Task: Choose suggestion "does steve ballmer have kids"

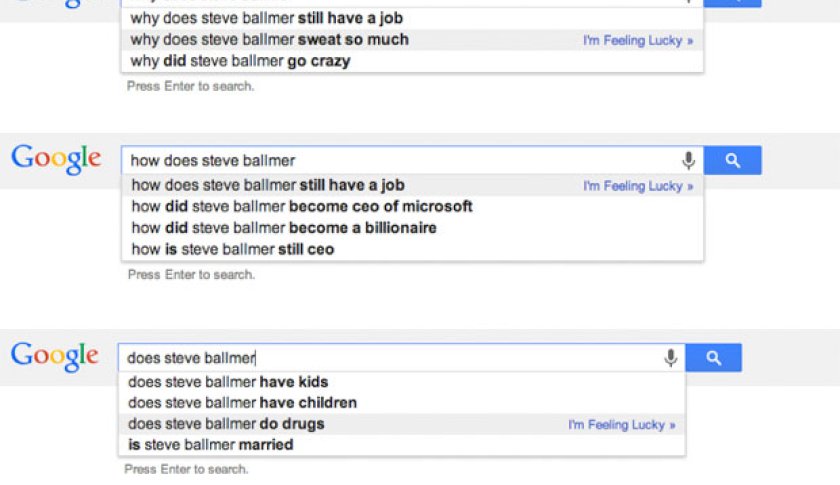Action: click(228, 381)
